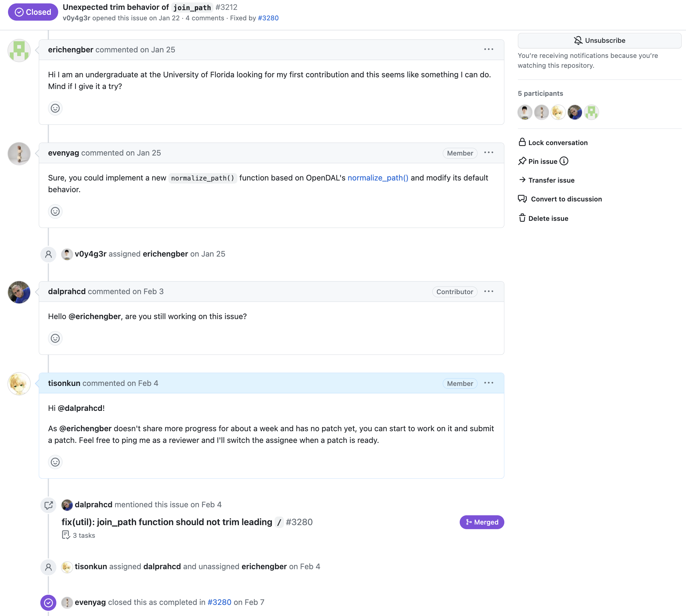Add emoji reaction to tisonkun's comment

(x=55, y=462)
